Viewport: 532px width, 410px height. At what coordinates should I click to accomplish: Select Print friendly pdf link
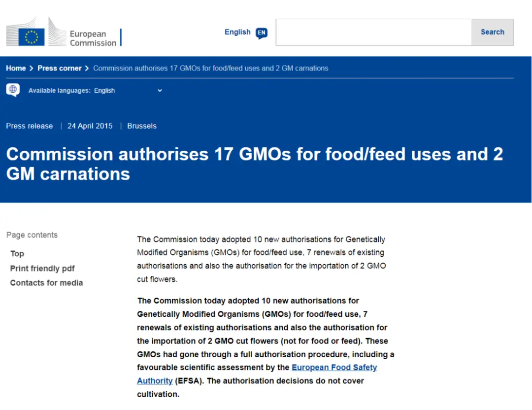(x=42, y=269)
